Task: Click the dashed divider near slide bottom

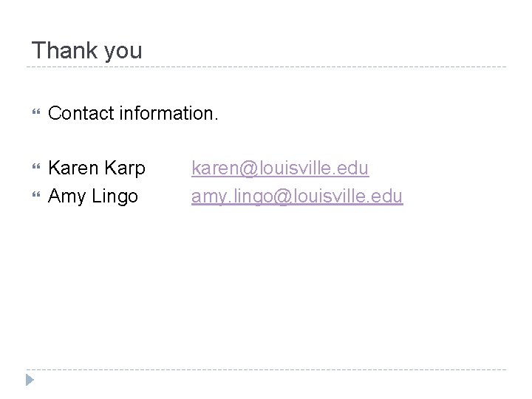Action: coord(266,369)
